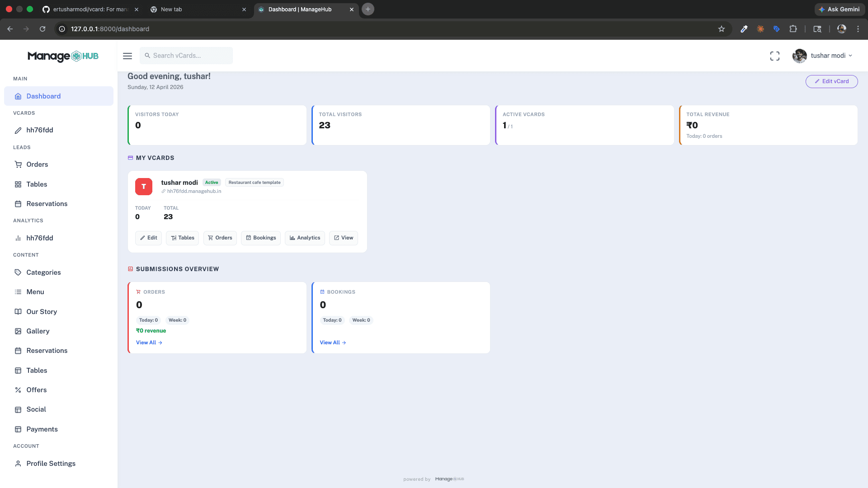The image size is (868, 488).
Task: Open Payments in the sidebar
Action: tap(59, 429)
